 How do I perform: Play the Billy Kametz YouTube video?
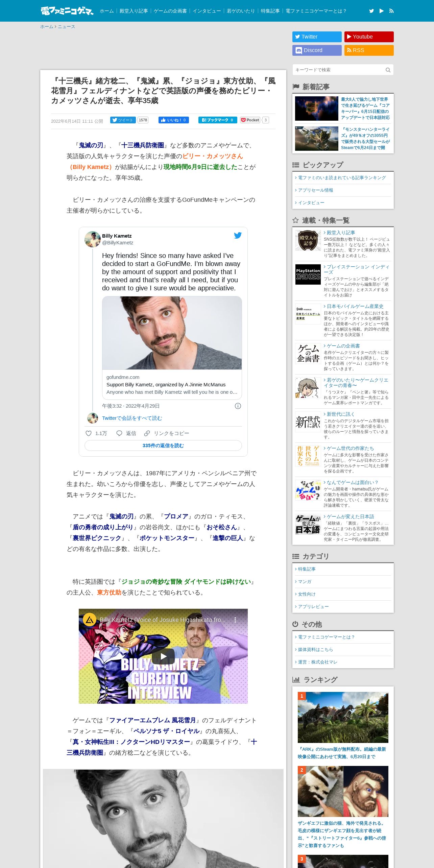[163, 656]
